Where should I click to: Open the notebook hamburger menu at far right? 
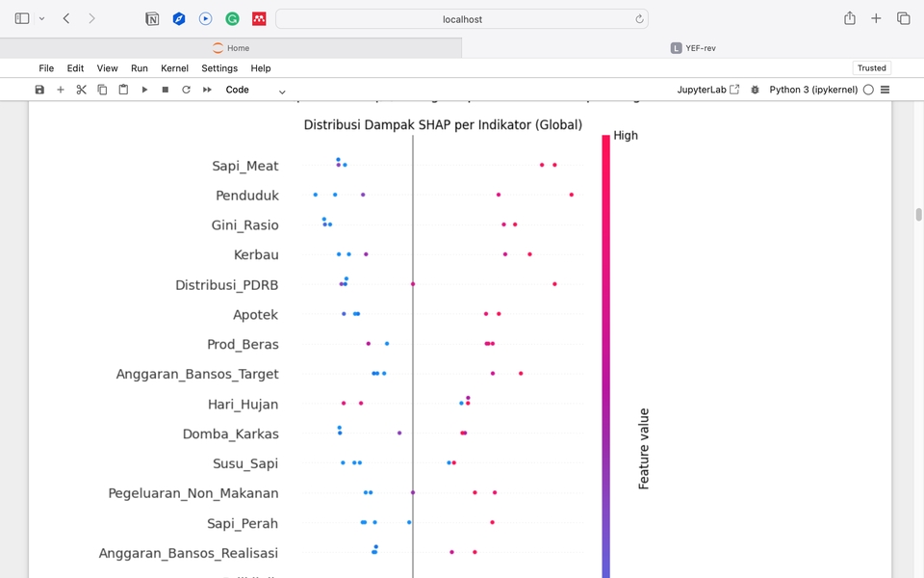(885, 90)
